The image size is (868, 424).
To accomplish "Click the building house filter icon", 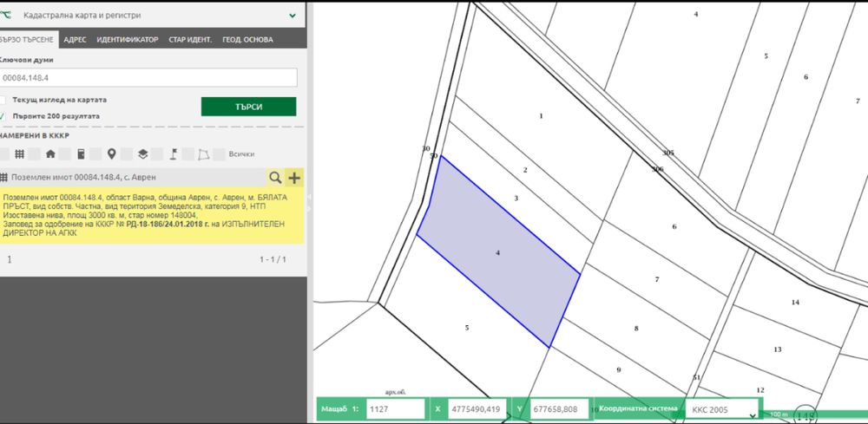I will pos(50,154).
